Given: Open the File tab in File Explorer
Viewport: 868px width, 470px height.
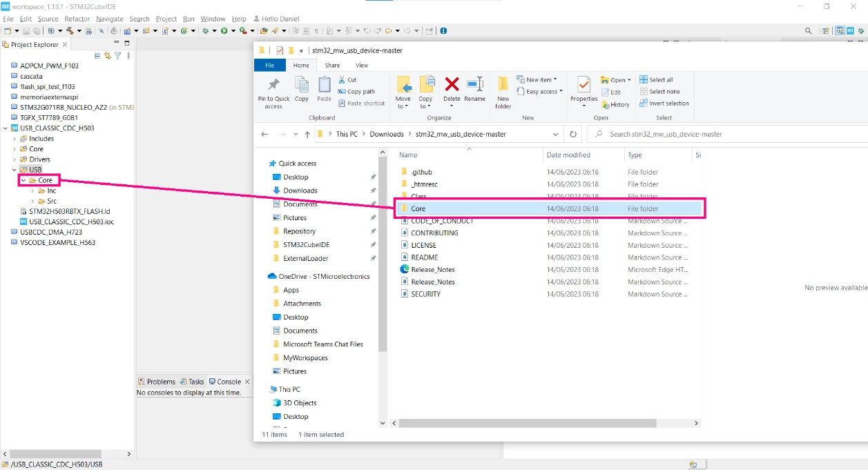Looking at the screenshot, I should (x=270, y=66).
